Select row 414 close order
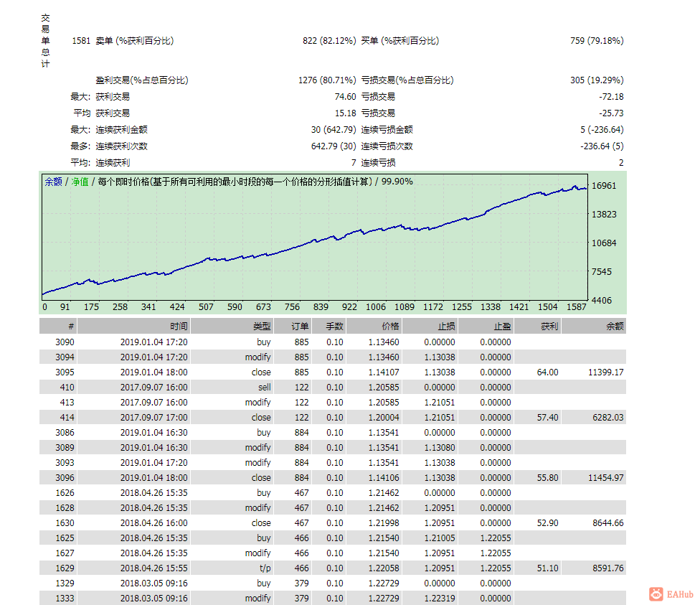This screenshot has height=605, width=700. pos(333,418)
